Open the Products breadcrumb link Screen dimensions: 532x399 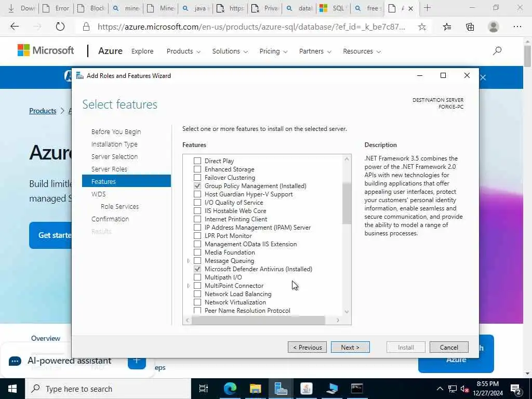click(x=43, y=111)
